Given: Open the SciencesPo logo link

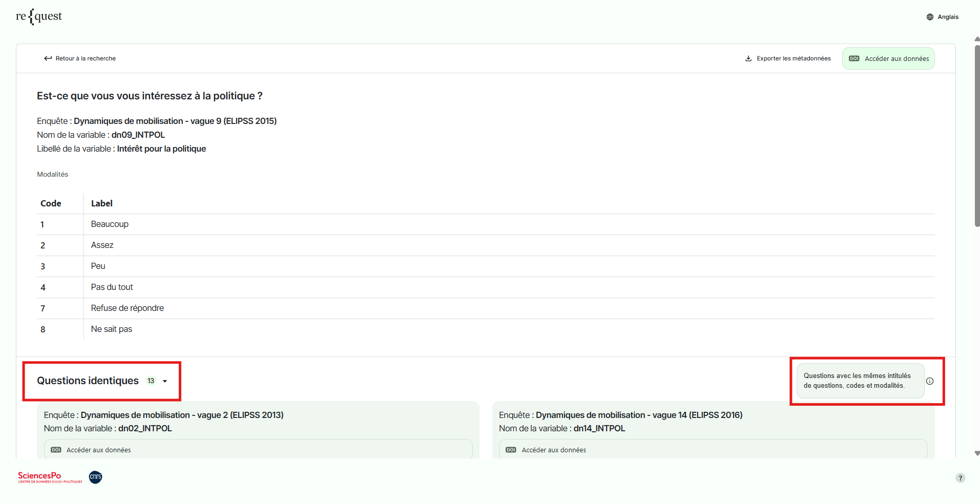Looking at the screenshot, I should pos(50,477).
